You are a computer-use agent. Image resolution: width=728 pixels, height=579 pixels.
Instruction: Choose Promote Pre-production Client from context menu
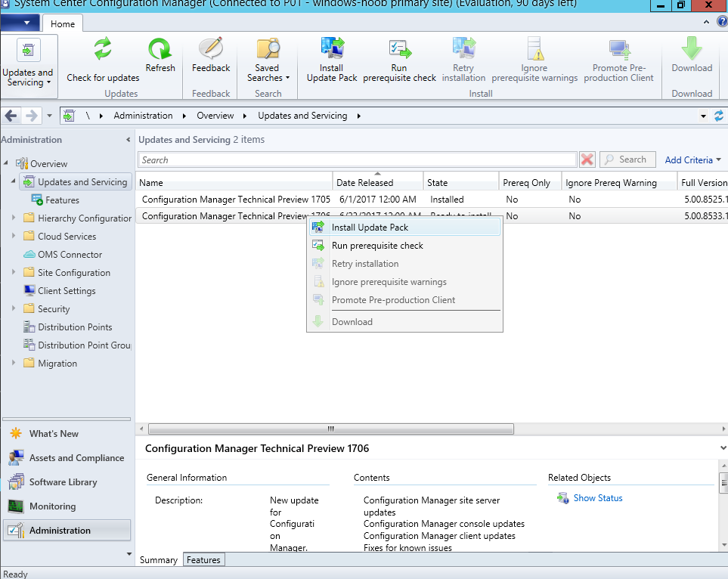pos(404,300)
